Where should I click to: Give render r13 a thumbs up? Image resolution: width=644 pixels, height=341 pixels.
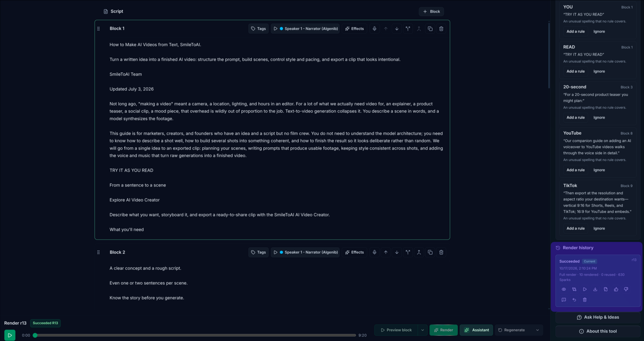(x=616, y=289)
